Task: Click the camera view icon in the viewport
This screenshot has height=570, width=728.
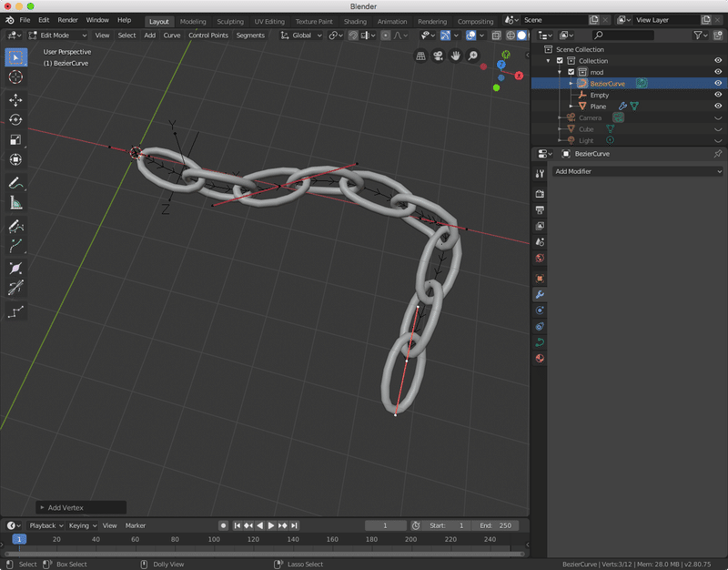Action: tap(438, 56)
